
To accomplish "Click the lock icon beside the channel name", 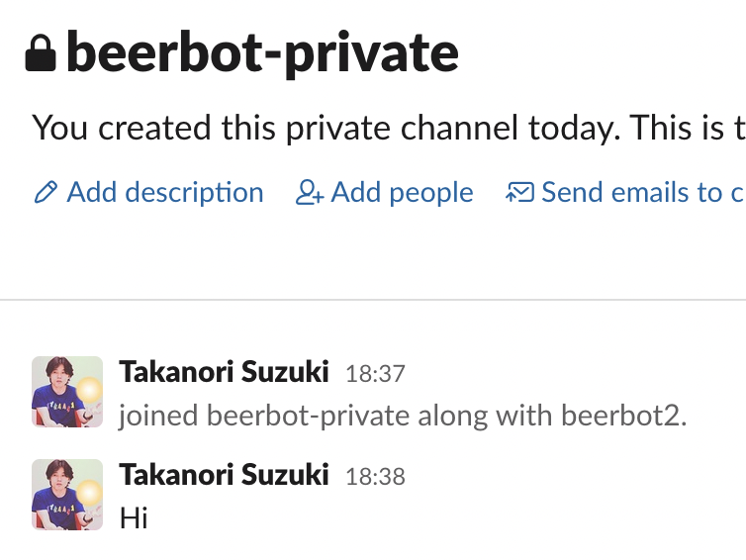I will tap(41, 53).
